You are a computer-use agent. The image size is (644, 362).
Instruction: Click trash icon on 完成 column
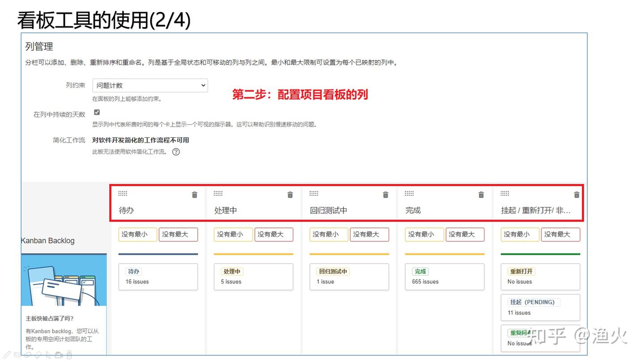pos(481,194)
